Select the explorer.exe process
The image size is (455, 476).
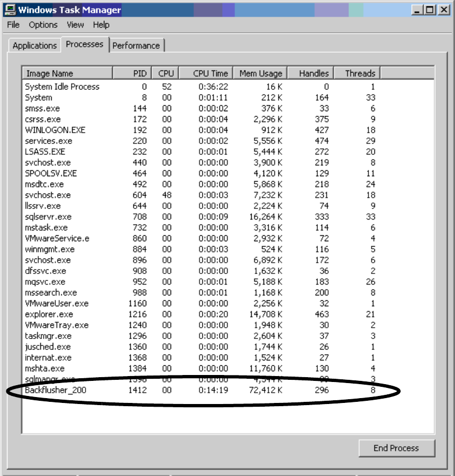(201, 314)
